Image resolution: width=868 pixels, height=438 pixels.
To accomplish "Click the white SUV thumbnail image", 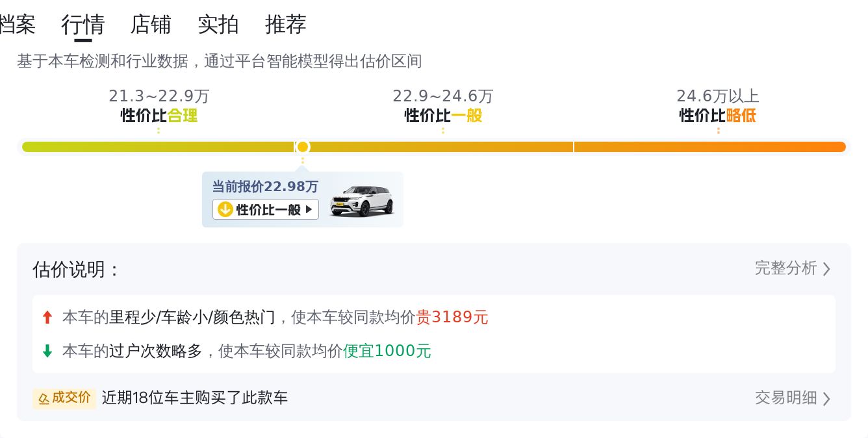I will 362,200.
